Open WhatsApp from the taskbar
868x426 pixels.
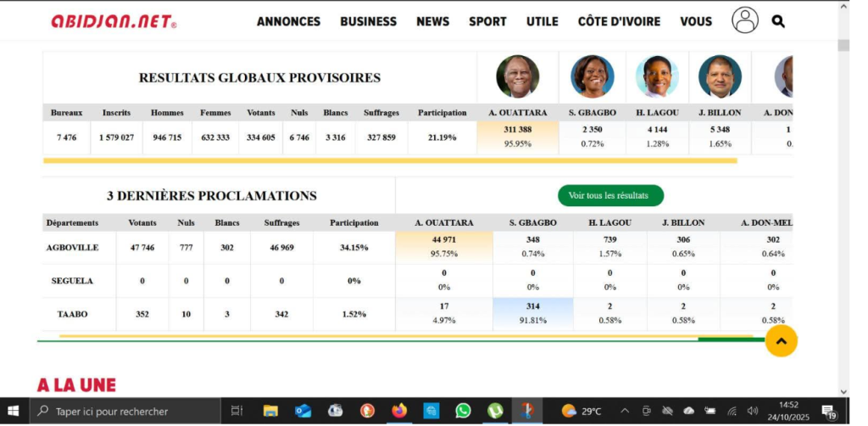(463, 411)
